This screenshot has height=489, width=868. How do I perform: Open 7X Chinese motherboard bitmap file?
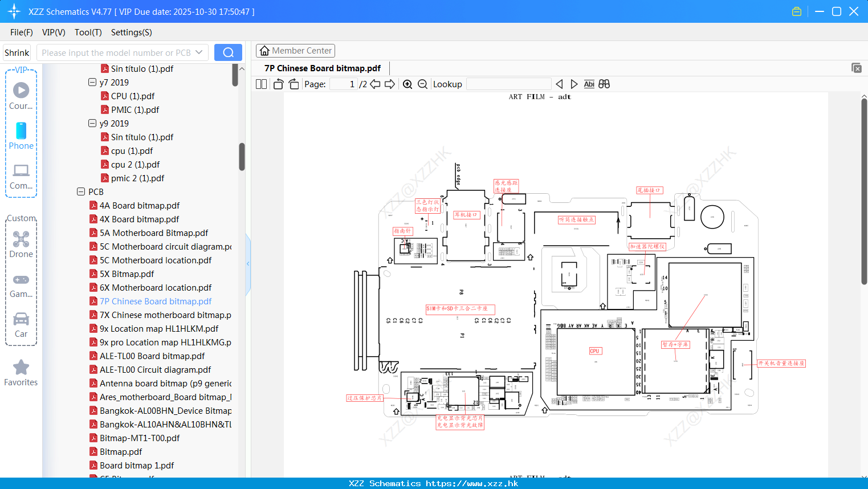pos(166,315)
